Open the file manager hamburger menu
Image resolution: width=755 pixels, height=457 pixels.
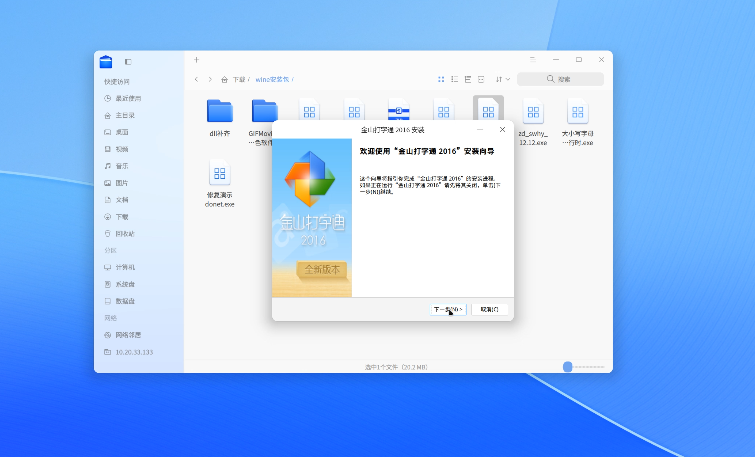tap(533, 60)
